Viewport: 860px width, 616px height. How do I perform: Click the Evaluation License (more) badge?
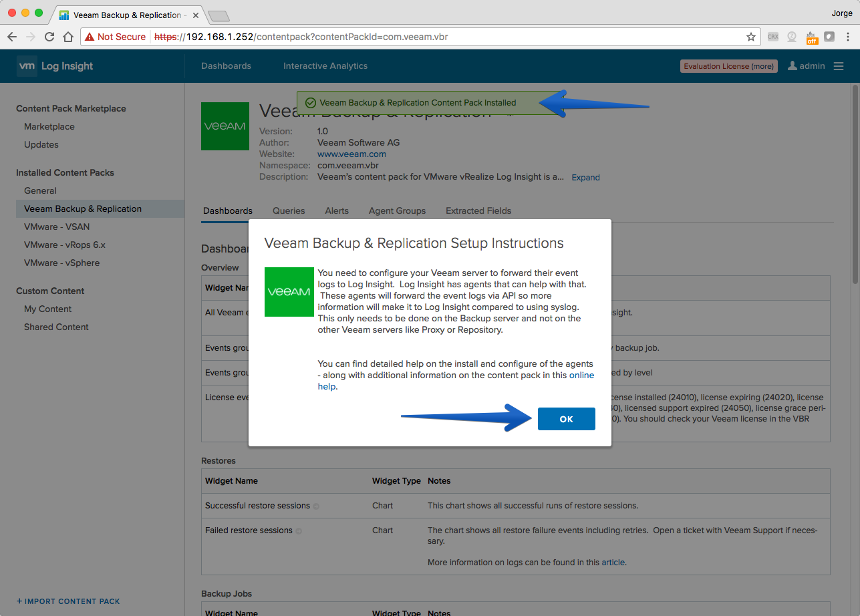click(x=729, y=66)
